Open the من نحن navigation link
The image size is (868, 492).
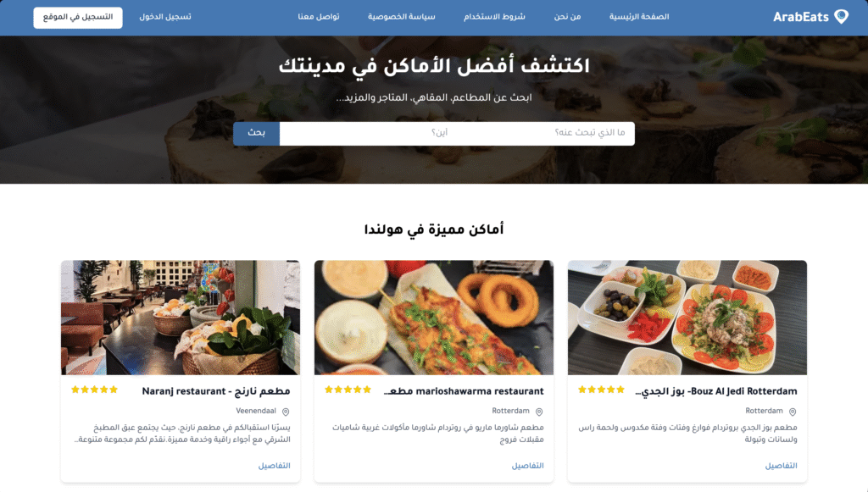567,17
